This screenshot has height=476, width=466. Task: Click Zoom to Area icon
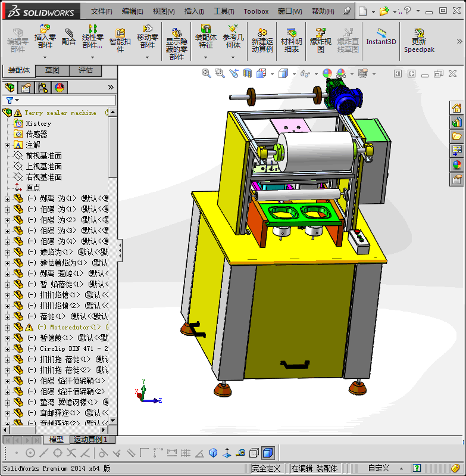coord(220,73)
